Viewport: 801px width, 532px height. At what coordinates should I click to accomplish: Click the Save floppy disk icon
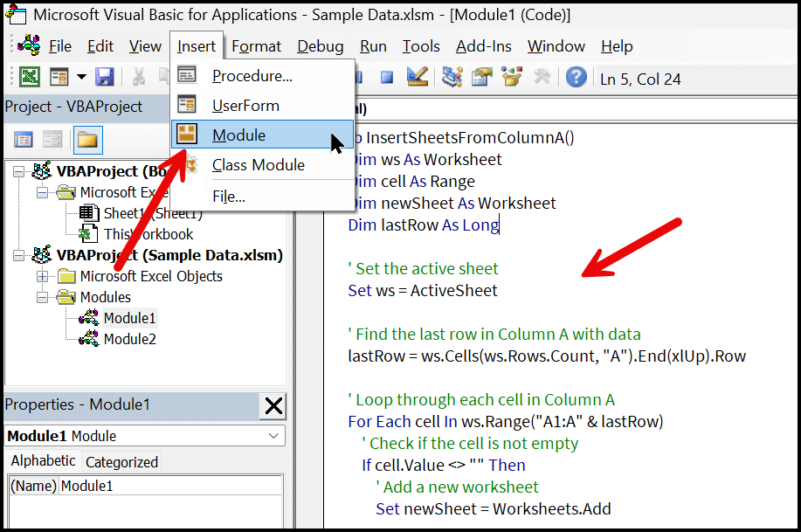tap(105, 78)
